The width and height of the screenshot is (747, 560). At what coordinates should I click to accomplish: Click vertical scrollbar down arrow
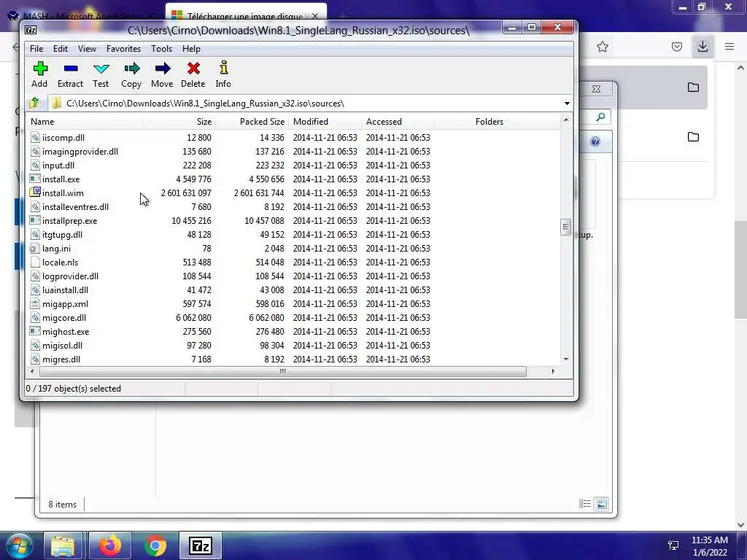point(565,359)
